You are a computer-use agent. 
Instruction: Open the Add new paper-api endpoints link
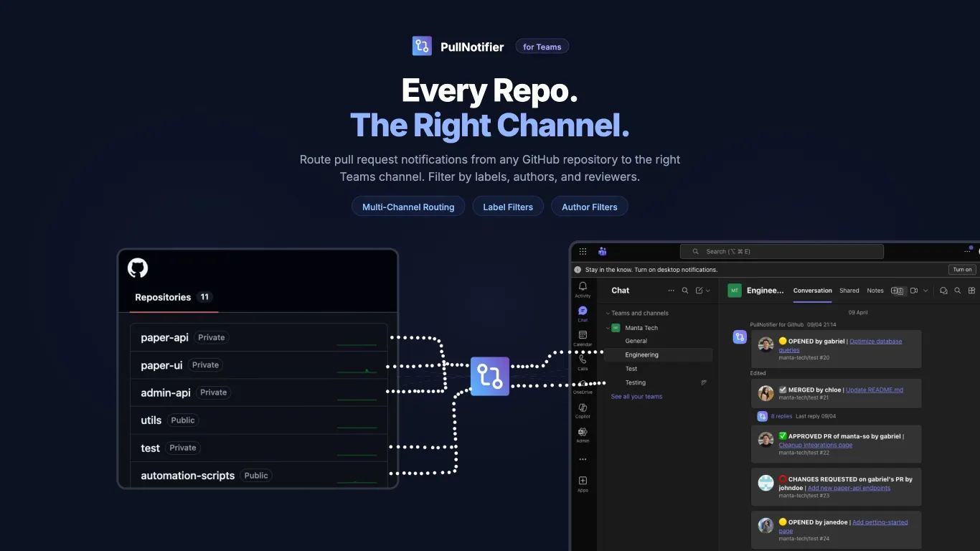[849, 488]
